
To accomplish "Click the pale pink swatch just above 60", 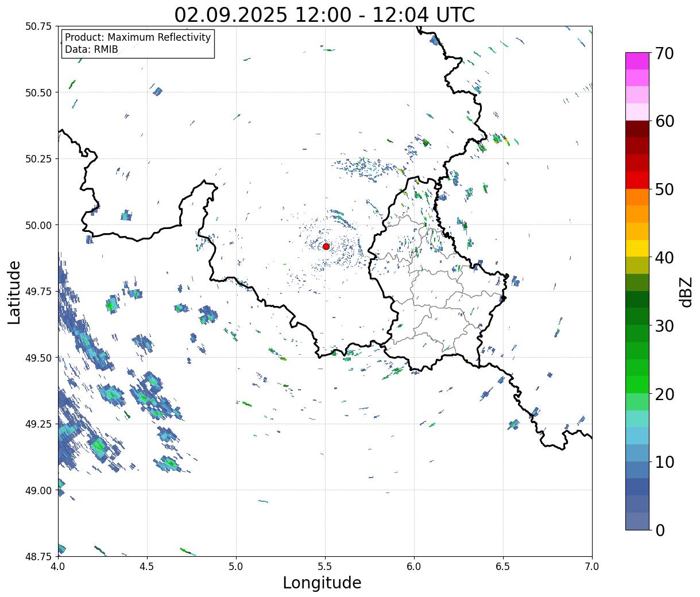I will [637, 112].
